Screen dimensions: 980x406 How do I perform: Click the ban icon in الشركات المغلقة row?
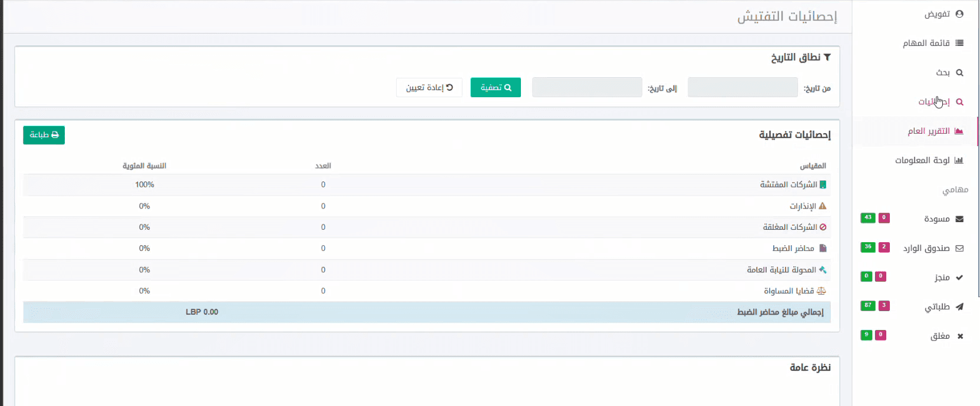tap(823, 227)
